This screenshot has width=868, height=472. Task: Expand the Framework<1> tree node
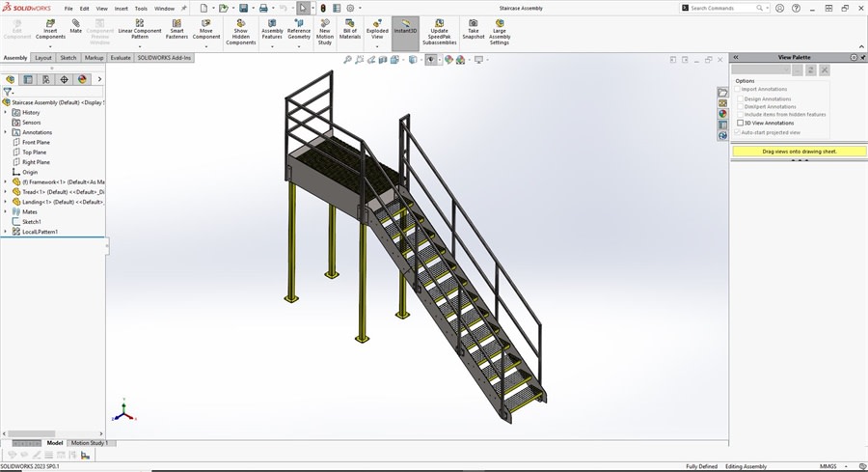pyautogui.click(x=5, y=181)
